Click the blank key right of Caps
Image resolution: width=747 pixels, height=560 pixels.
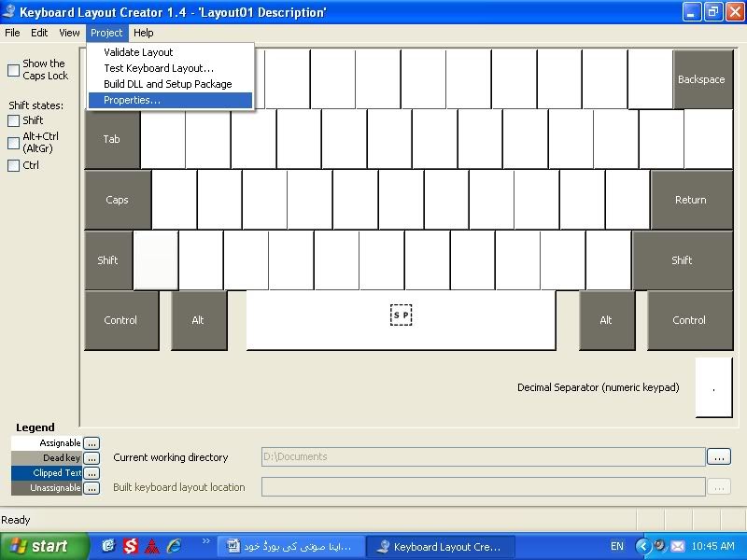pyautogui.click(x=175, y=200)
